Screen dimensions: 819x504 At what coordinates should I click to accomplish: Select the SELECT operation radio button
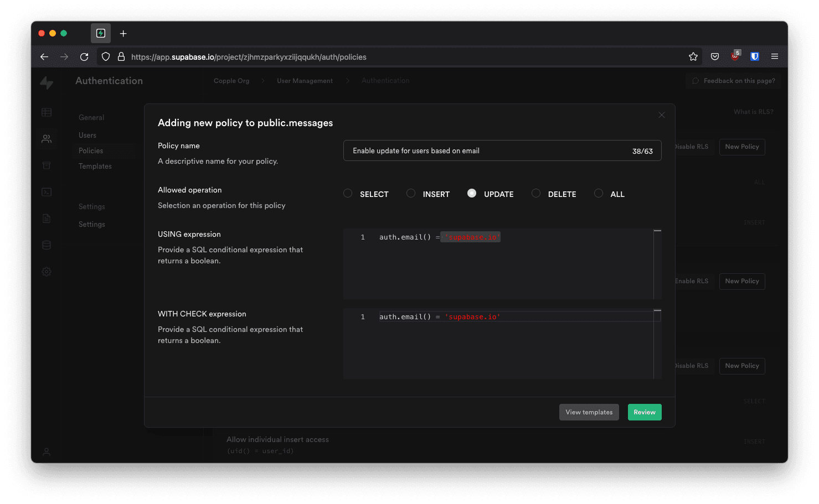pyautogui.click(x=348, y=194)
